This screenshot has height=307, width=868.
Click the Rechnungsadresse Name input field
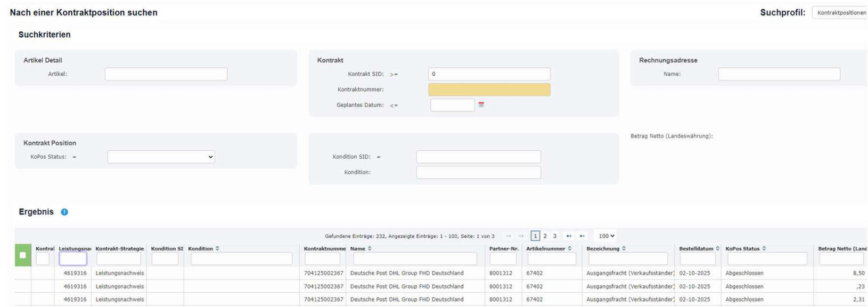tap(779, 74)
